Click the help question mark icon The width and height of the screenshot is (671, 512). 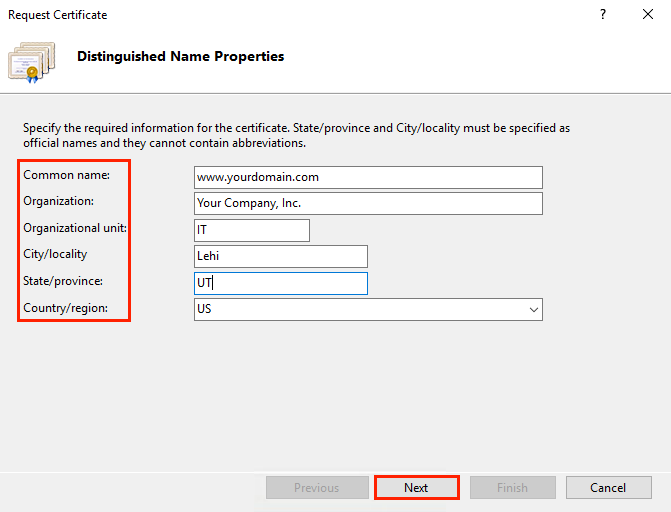603,15
